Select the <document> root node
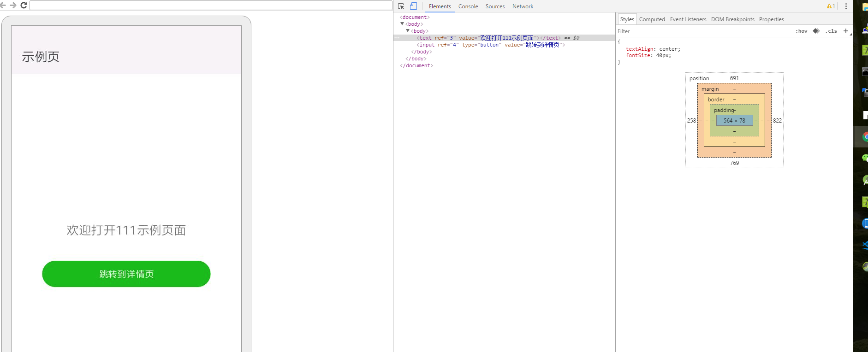 tap(415, 17)
